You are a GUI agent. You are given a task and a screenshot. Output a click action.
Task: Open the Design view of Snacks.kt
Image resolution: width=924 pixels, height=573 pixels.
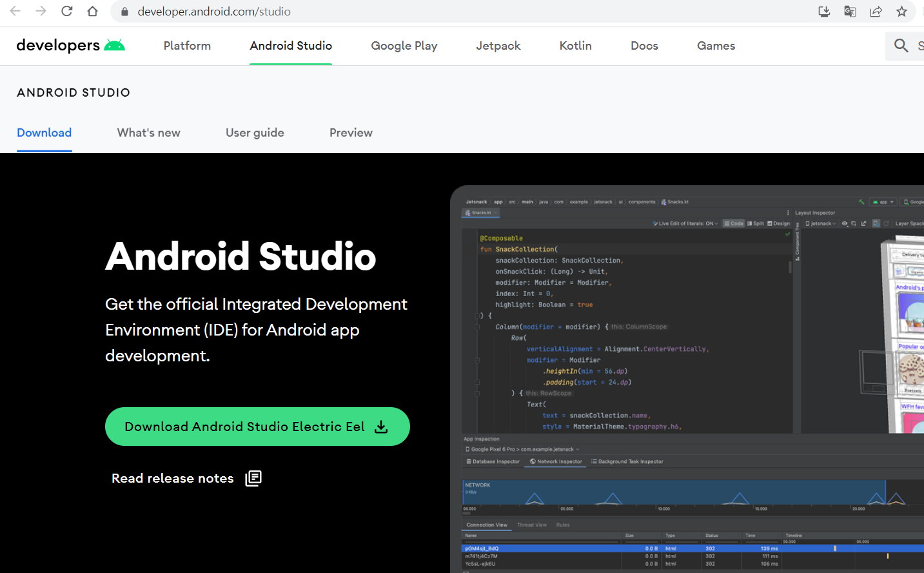pos(778,223)
